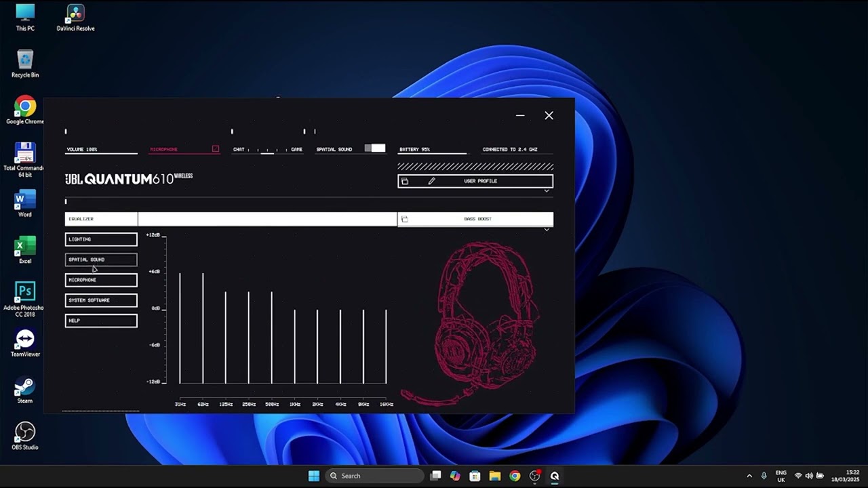Click the Wi-Fi network tray icon

[798, 476]
